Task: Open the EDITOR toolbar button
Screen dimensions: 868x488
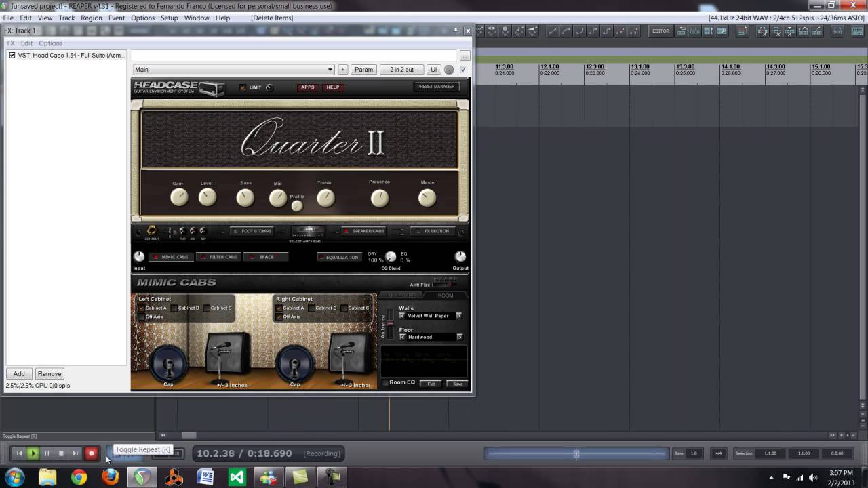Action: (x=660, y=31)
